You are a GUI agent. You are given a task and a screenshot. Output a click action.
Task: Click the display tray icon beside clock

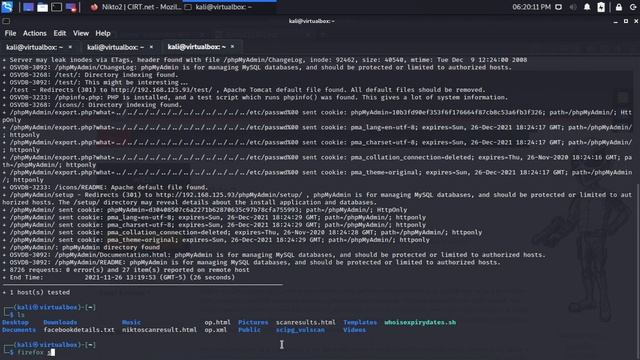558,7
